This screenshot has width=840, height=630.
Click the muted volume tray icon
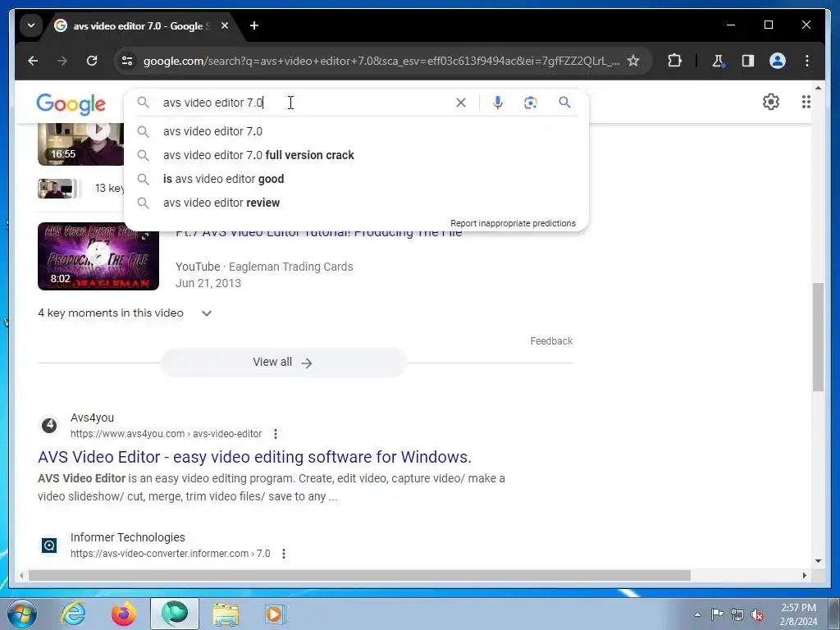(757, 614)
